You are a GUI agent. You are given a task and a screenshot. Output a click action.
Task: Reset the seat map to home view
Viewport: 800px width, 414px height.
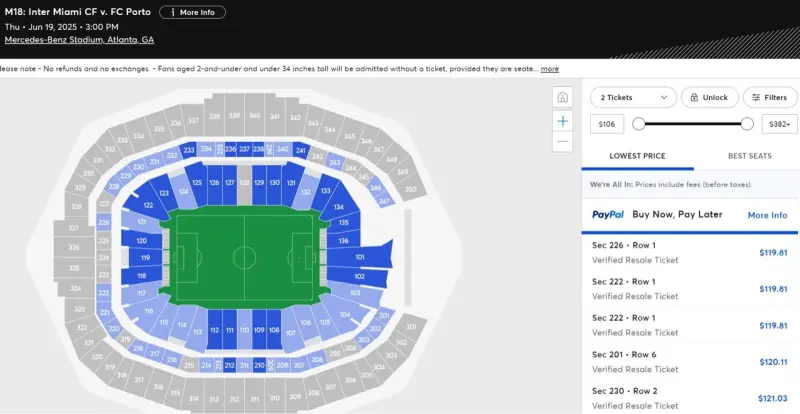tap(562, 97)
